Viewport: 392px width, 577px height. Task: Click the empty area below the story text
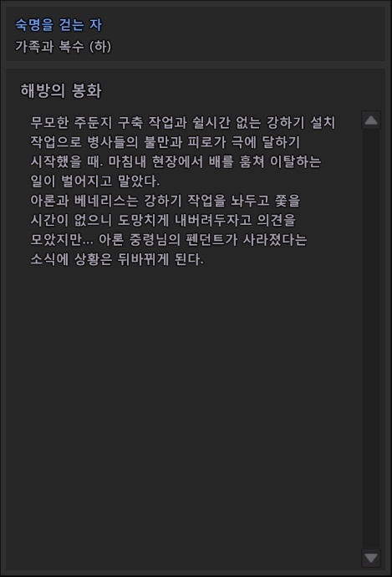pyautogui.click(x=184, y=405)
